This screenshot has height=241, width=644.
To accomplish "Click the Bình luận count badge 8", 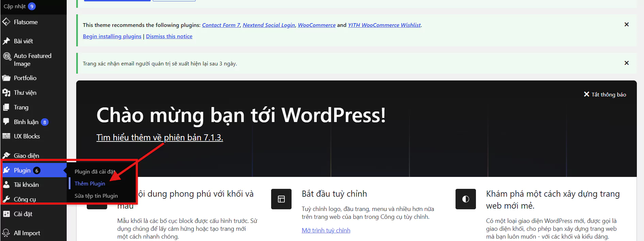I will [45, 122].
